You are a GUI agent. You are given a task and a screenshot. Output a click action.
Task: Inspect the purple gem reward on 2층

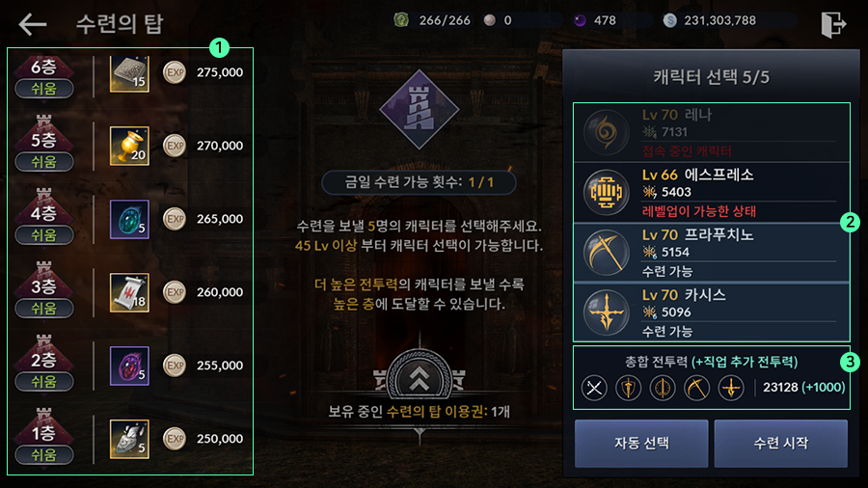tap(129, 366)
